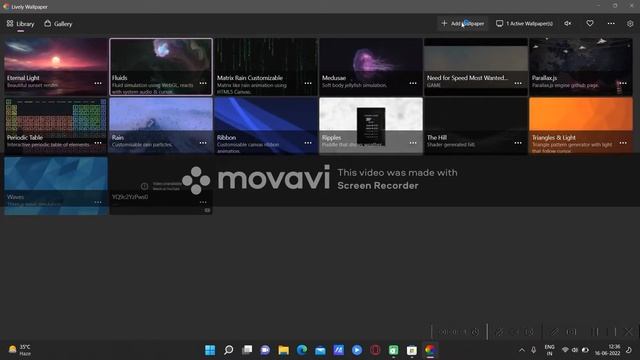Switch to the Library tab

coord(20,24)
